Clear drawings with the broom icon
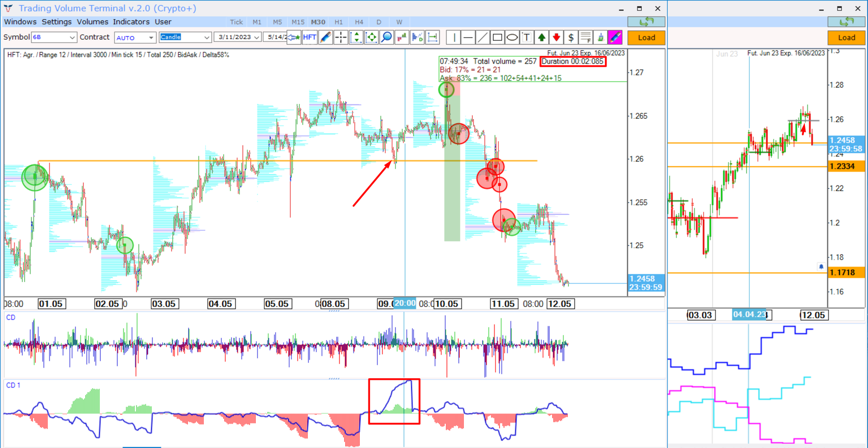Screen dimensions: 868x448 pyautogui.click(x=600, y=37)
